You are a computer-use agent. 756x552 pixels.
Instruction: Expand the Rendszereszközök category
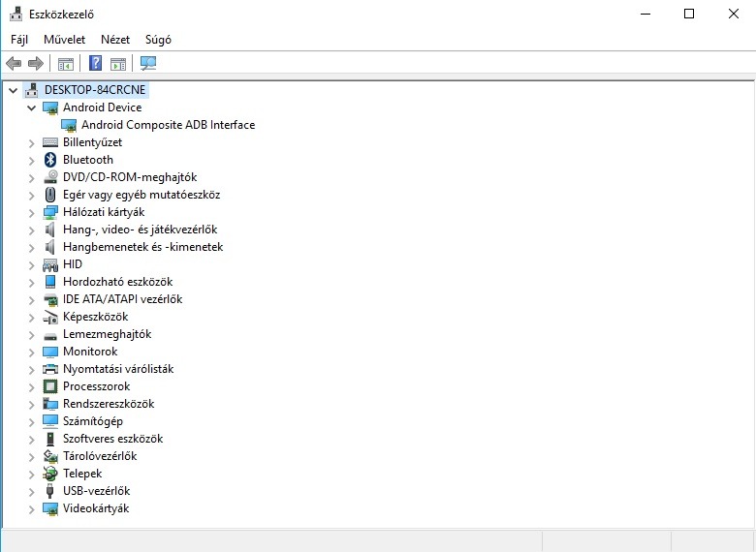point(32,404)
